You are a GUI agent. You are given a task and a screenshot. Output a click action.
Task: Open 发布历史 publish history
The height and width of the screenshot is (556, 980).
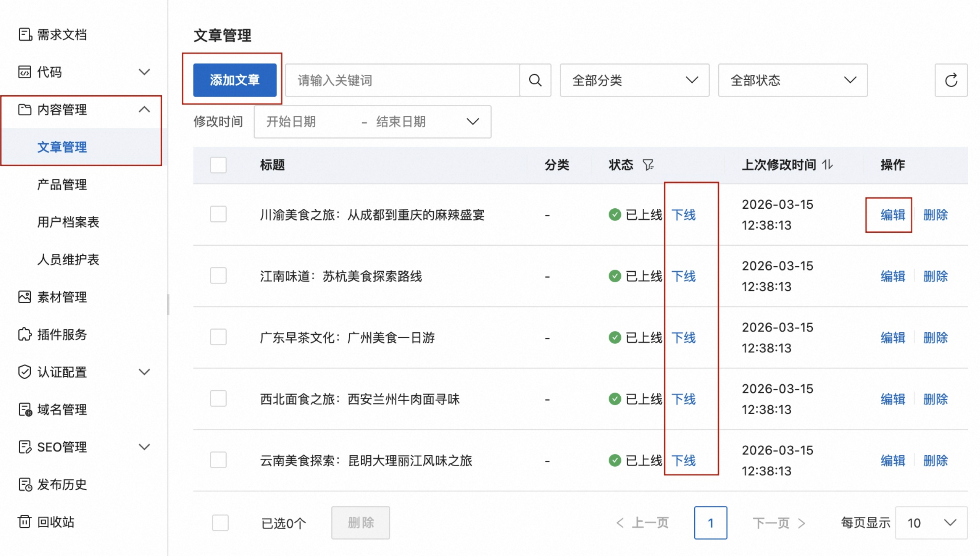point(61,484)
